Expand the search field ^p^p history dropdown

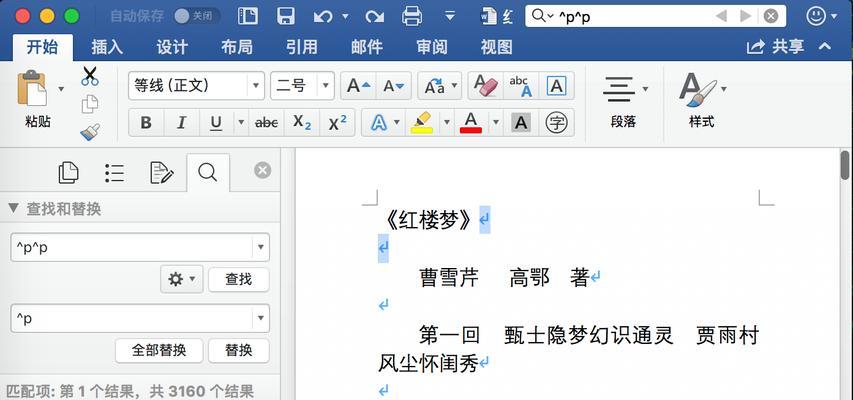pos(261,248)
